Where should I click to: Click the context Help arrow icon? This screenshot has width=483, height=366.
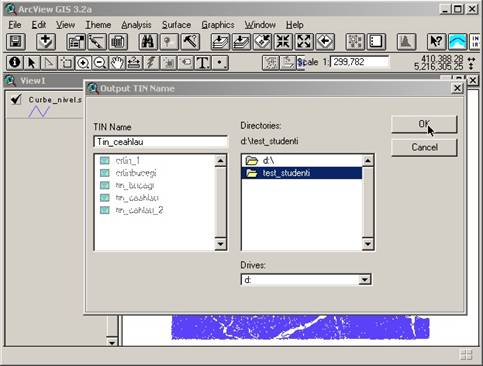pos(436,42)
